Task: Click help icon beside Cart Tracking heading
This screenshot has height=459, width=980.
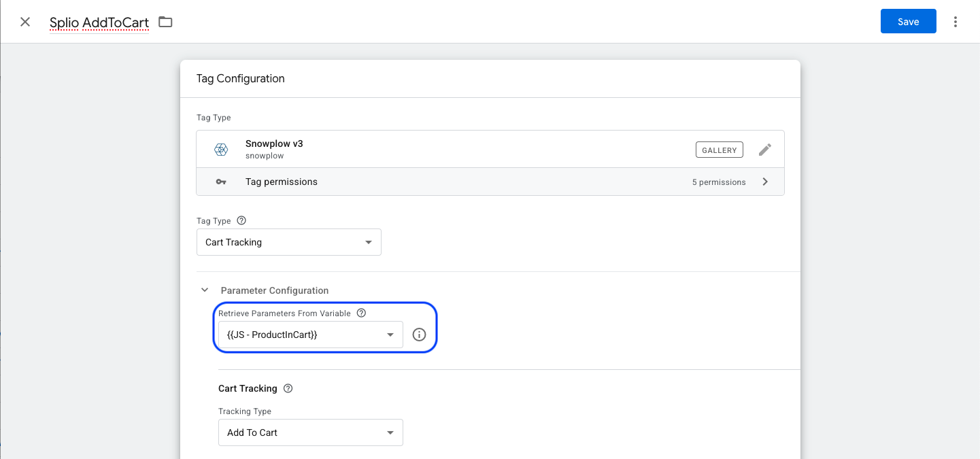Action: pyautogui.click(x=288, y=389)
